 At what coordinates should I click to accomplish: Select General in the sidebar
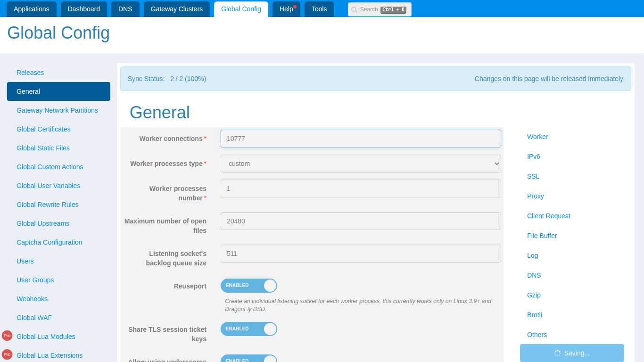click(58, 91)
